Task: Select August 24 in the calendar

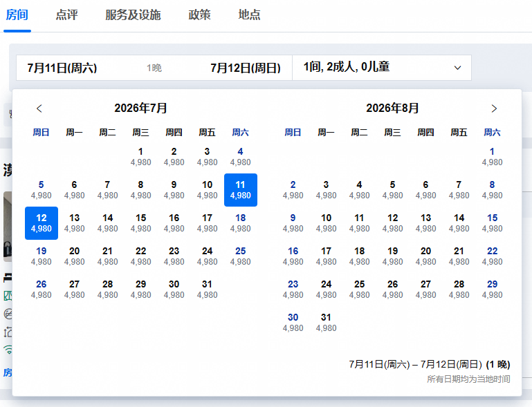Action: 326,290
